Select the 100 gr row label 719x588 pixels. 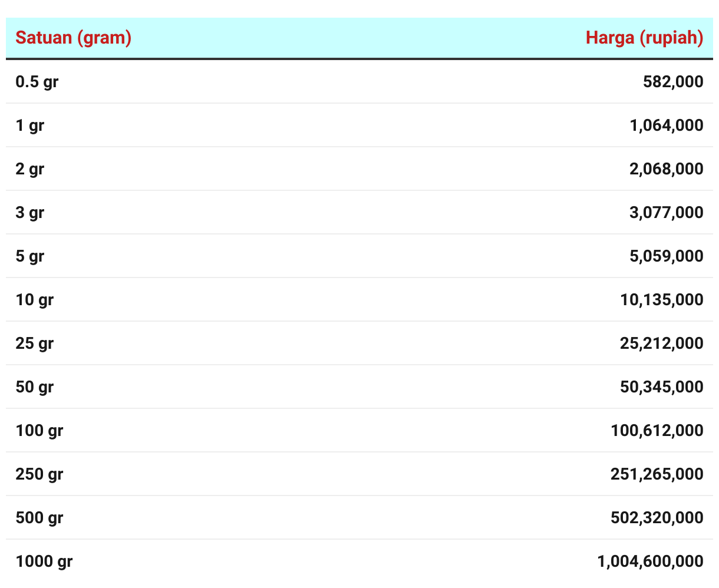pos(39,431)
